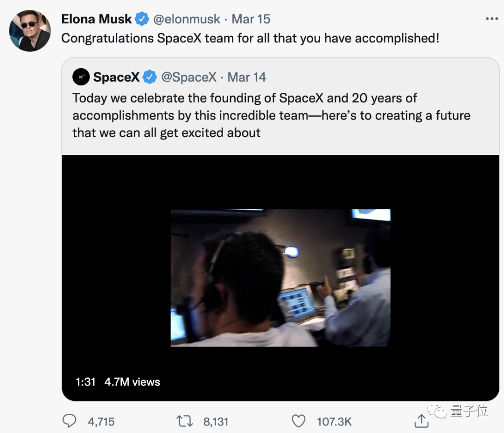Click SpaceX's blue verified checkmark
Viewport: 504px width, 433px height.
pyautogui.click(x=149, y=77)
